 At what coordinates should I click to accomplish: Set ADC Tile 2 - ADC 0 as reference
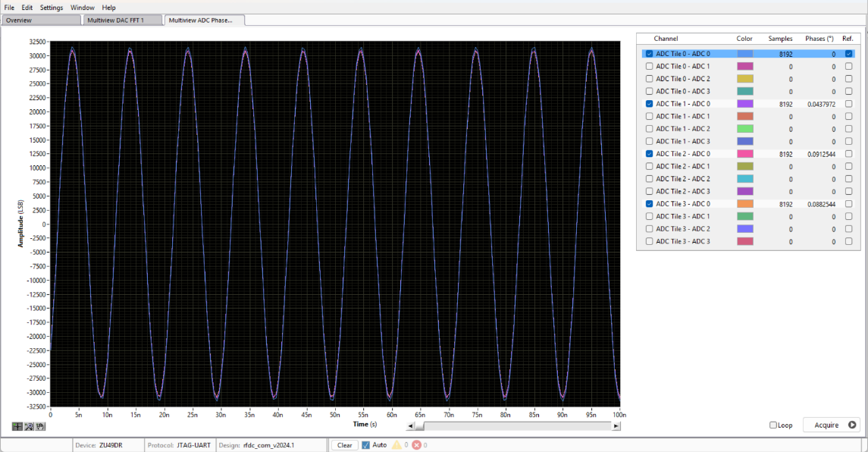tap(848, 153)
